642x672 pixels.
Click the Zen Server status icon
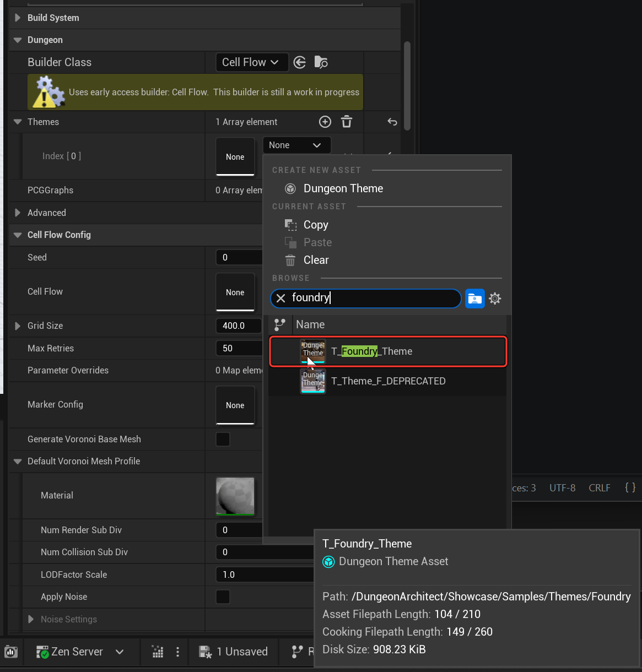pos(42,652)
